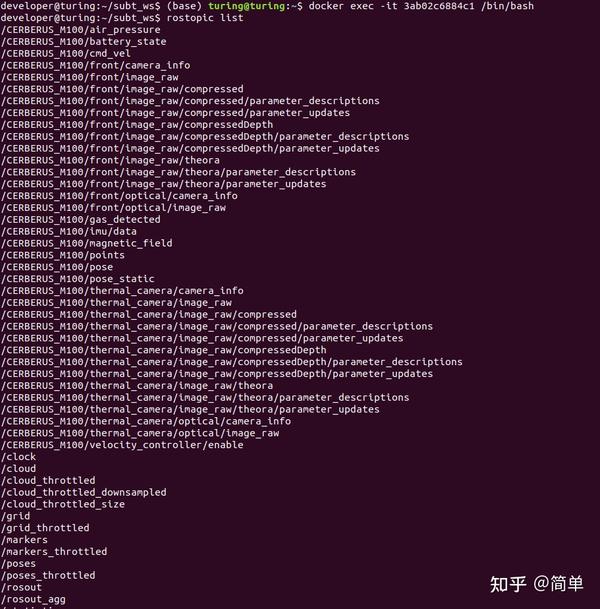
Task: Click the /CERBERUS_M100/imu/data topic line
Action: 69,231
